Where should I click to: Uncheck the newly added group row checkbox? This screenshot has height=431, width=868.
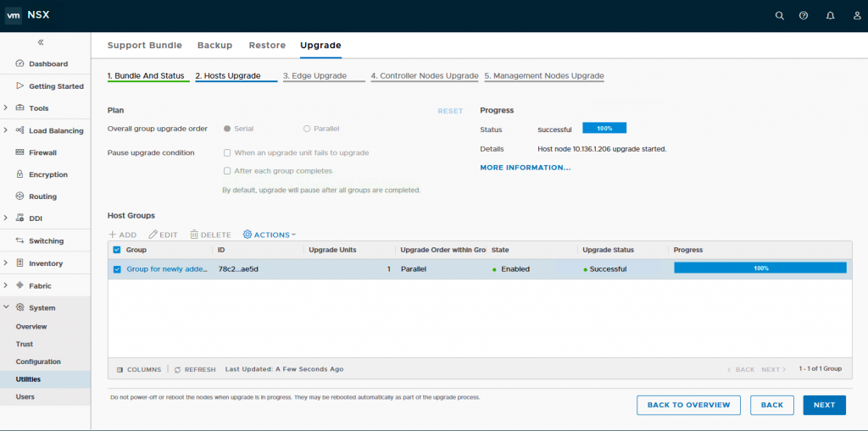tap(117, 269)
